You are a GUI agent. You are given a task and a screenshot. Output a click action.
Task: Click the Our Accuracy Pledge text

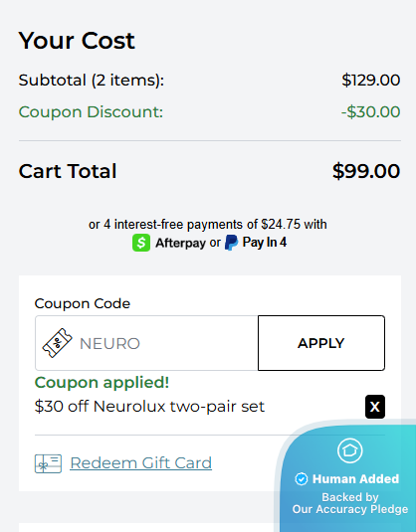click(350, 509)
